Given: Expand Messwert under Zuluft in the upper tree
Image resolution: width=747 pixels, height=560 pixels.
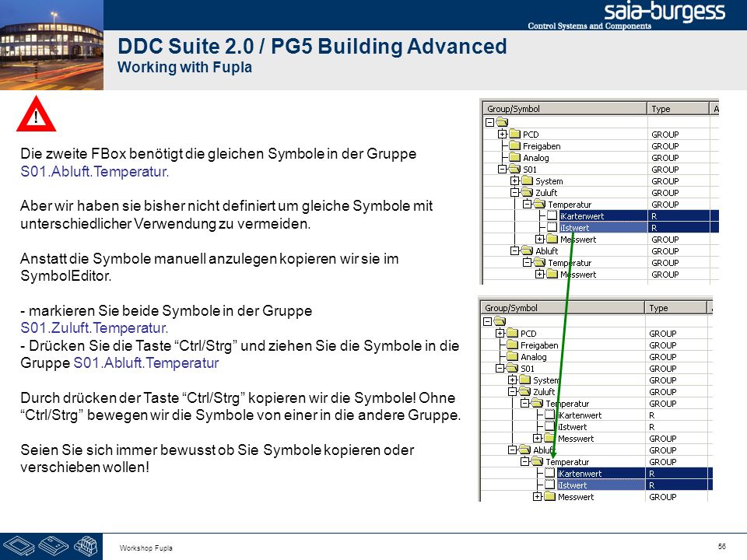Looking at the screenshot, I should 539,239.
